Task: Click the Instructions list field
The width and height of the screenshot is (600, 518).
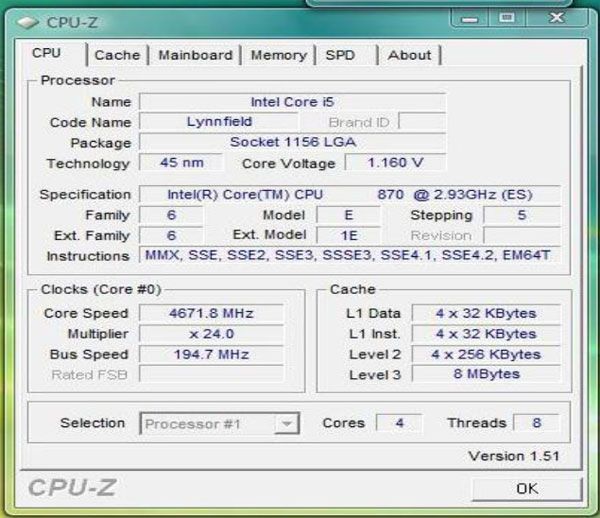Action: [x=350, y=255]
